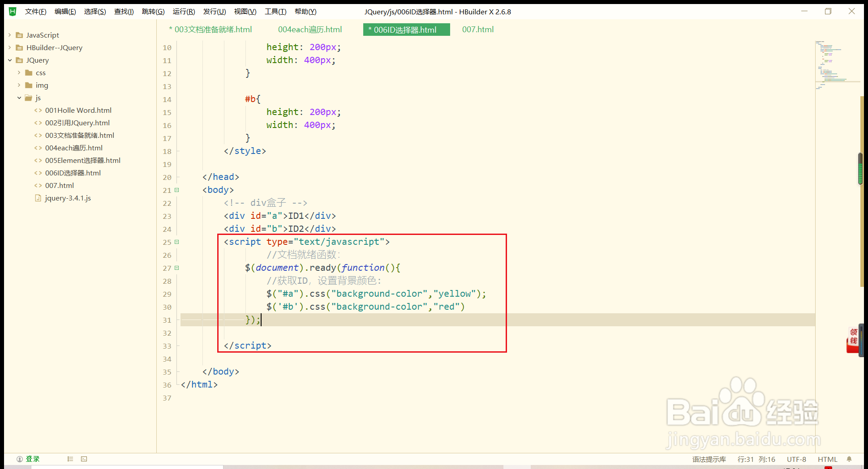Screen dimensions: 868x469
Task: Open the terminal icon in status bar
Action: click(x=84, y=459)
